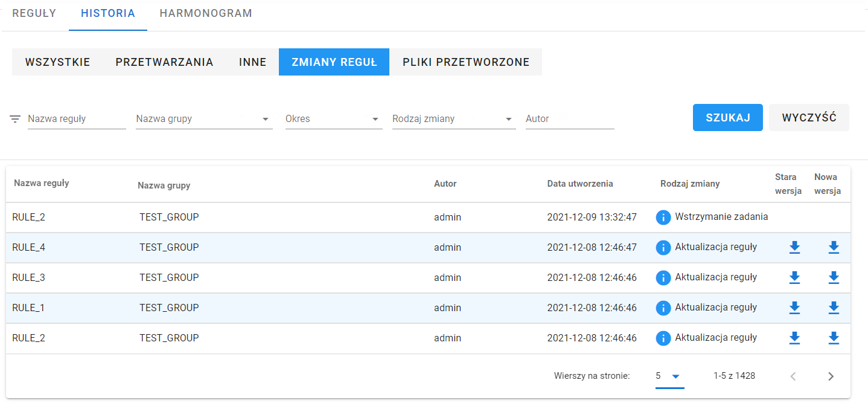Image resolution: width=868 pixels, height=406 pixels.
Task: Open the Harmonogram tab
Action: click(206, 13)
